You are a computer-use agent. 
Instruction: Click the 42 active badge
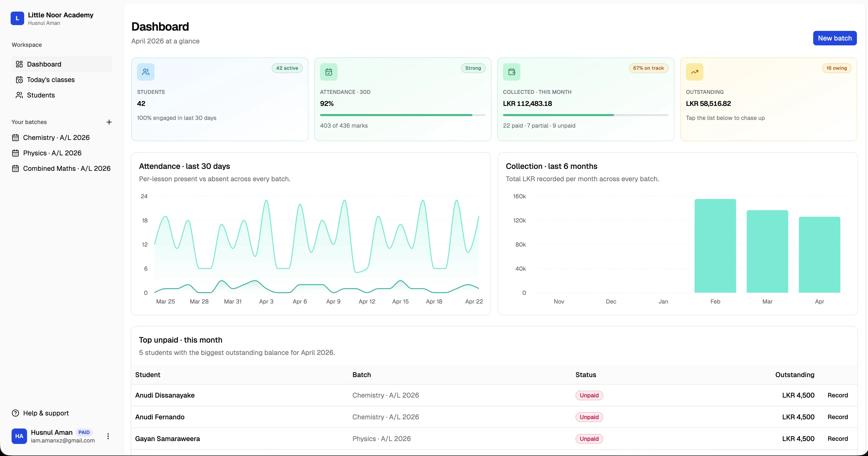(287, 68)
